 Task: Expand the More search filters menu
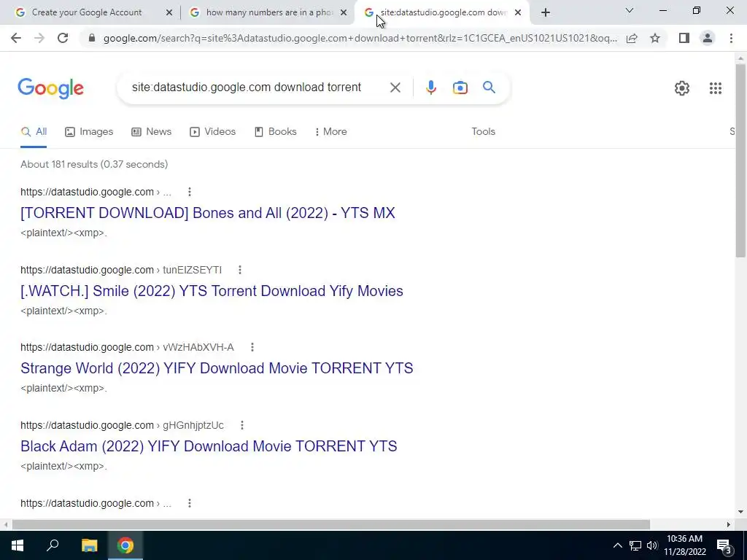tap(330, 132)
